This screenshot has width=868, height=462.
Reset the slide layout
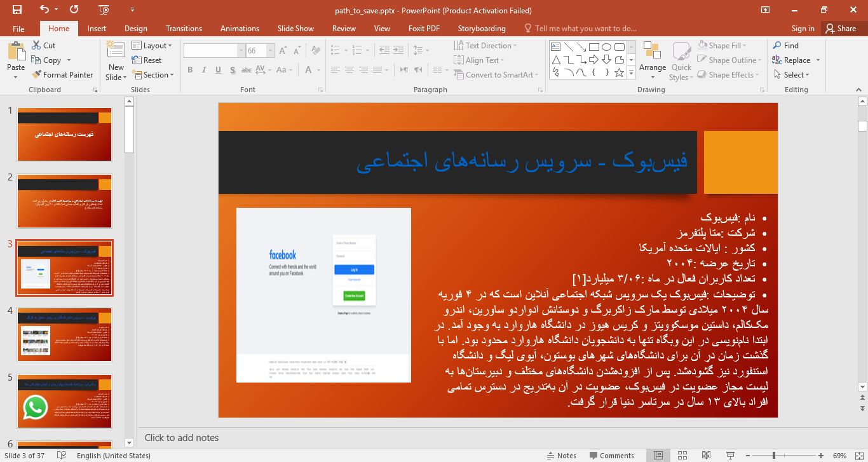point(147,60)
